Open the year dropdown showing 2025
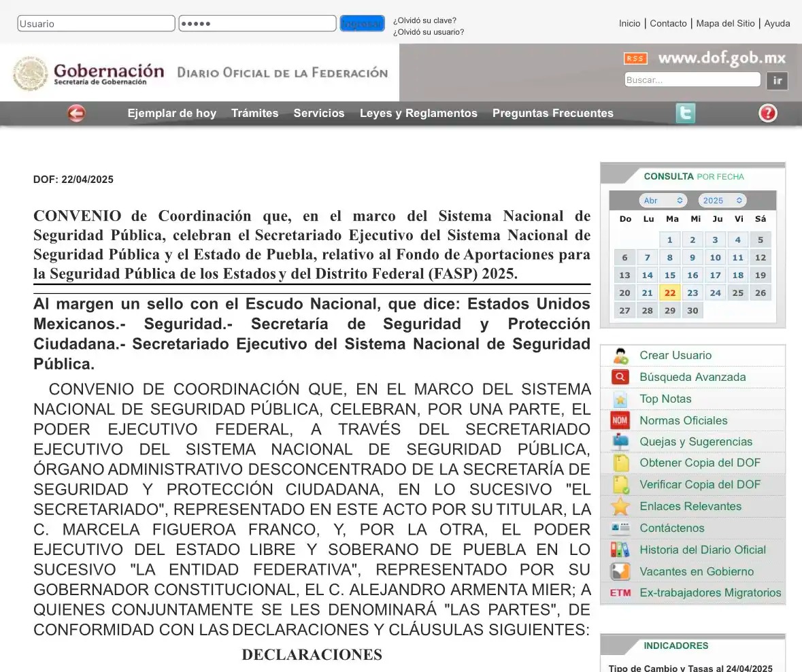The width and height of the screenshot is (802, 672). (722, 201)
